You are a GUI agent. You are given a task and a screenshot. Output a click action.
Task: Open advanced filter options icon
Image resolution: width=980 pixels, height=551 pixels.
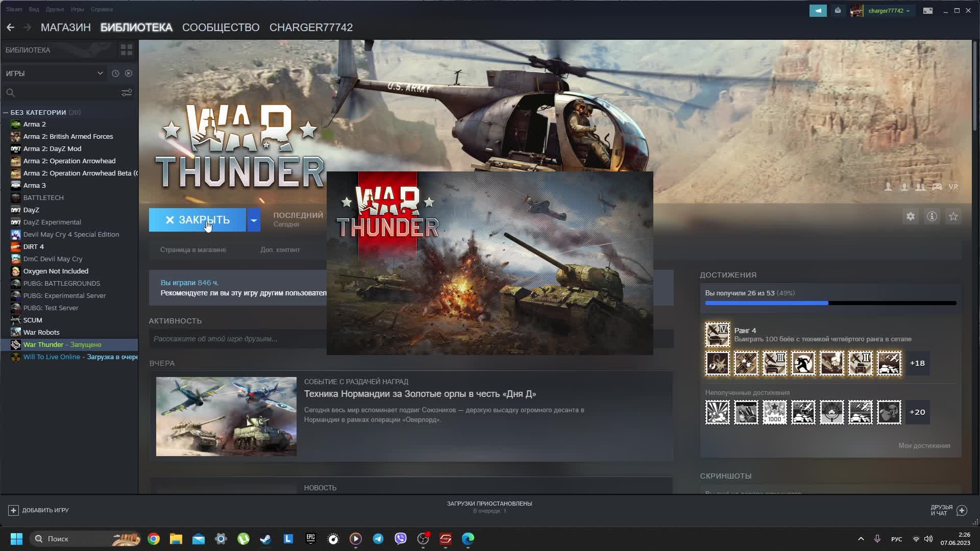point(126,92)
